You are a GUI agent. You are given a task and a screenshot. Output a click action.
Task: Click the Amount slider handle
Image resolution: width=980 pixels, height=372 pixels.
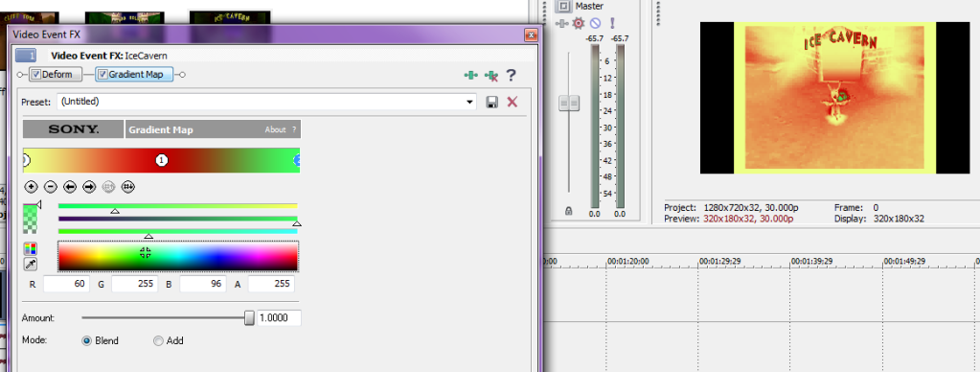tap(249, 318)
